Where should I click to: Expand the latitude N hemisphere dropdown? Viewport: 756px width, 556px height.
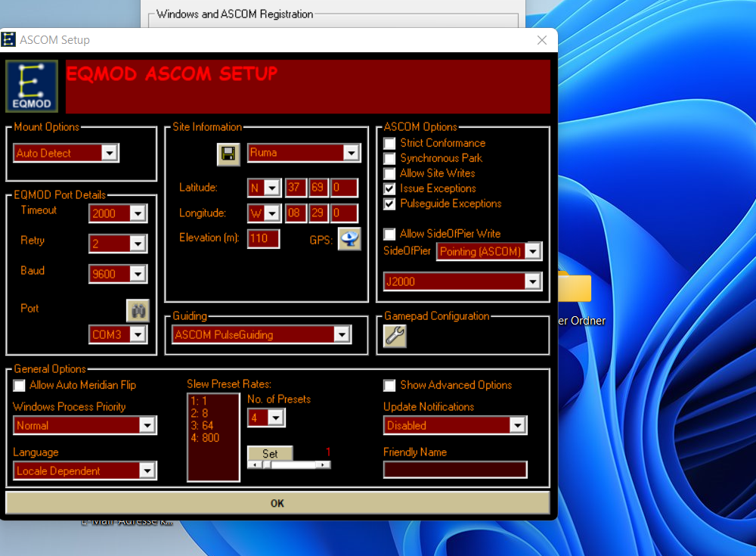(x=272, y=188)
